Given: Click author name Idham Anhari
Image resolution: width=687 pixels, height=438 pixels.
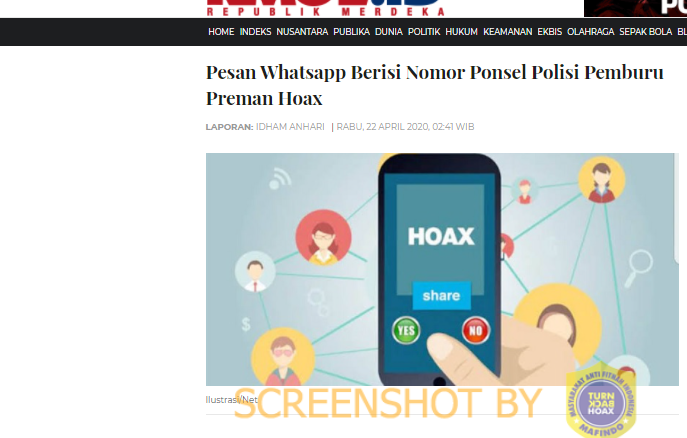Looking at the screenshot, I should [290, 127].
